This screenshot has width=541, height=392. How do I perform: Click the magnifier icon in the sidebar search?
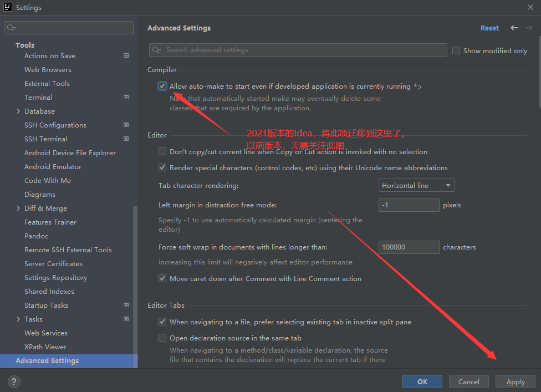pyautogui.click(x=12, y=28)
